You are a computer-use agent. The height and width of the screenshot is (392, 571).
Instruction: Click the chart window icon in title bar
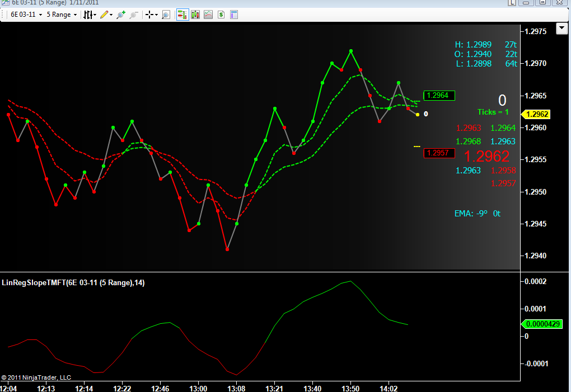tap(5, 3)
